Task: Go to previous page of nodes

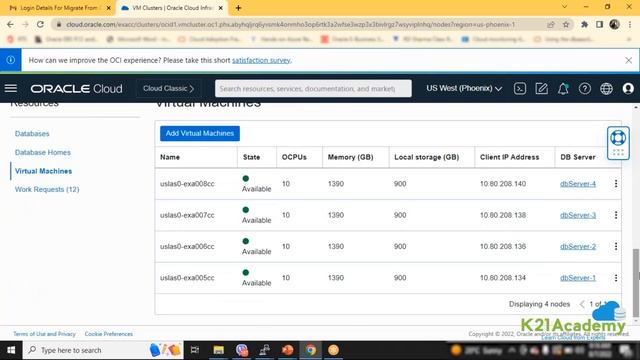Action: [582, 304]
